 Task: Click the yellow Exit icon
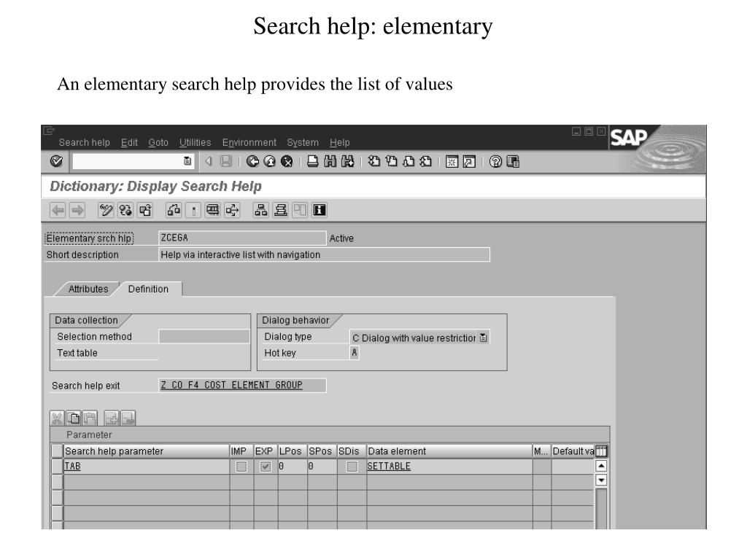pyautogui.click(x=270, y=161)
